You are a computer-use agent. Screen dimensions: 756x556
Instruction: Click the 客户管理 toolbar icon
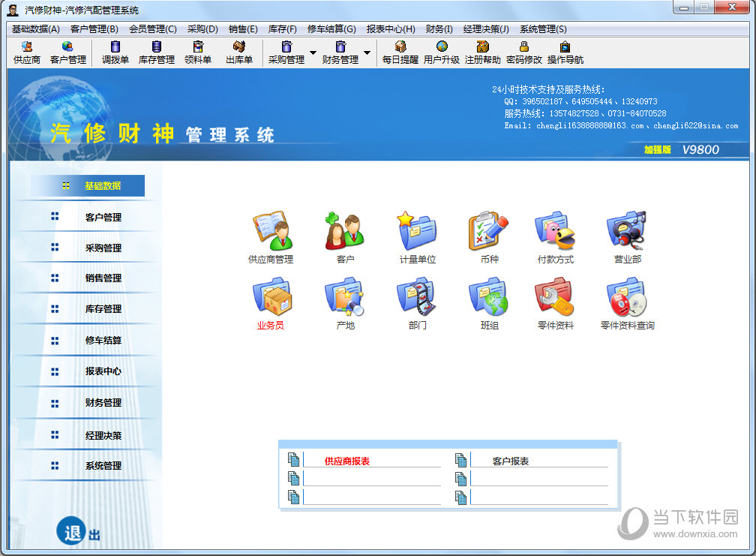click(68, 53)
